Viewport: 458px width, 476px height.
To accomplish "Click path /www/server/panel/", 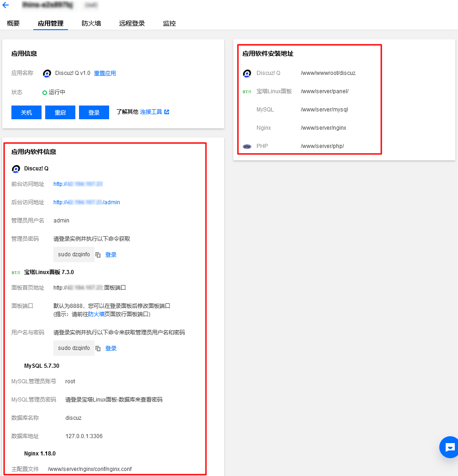I will [x=325, y=91].
